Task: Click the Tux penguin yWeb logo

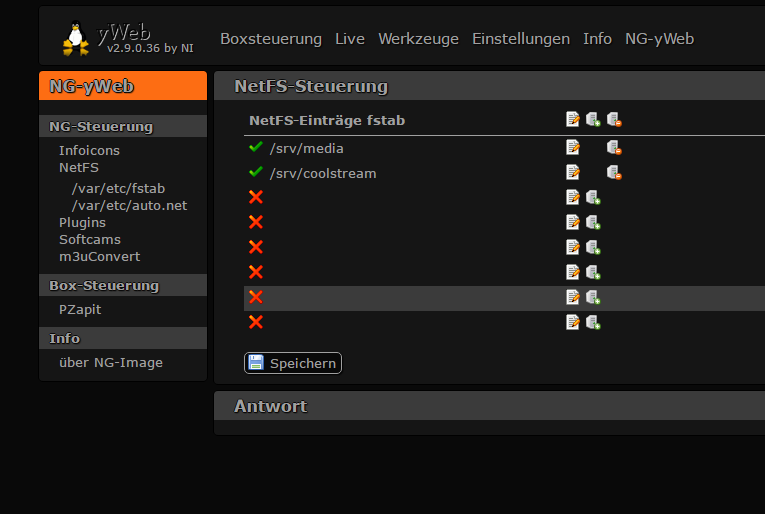Action: (x=76, y=38)
